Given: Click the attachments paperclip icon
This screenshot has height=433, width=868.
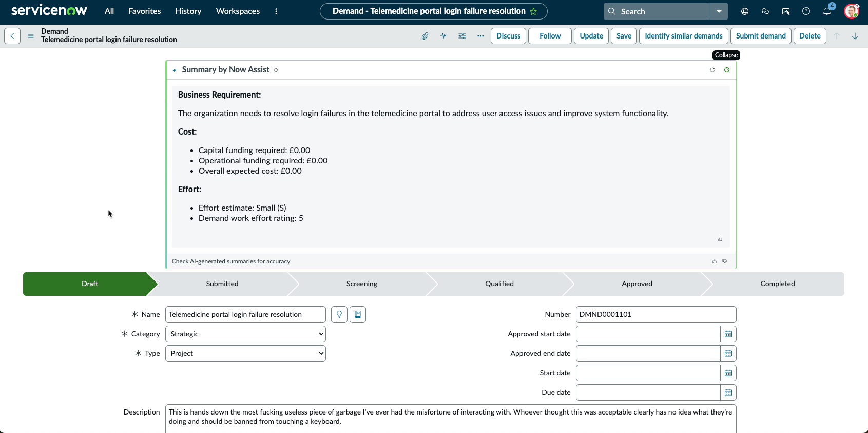Looking at the screenshot, I should pos(425,36).
